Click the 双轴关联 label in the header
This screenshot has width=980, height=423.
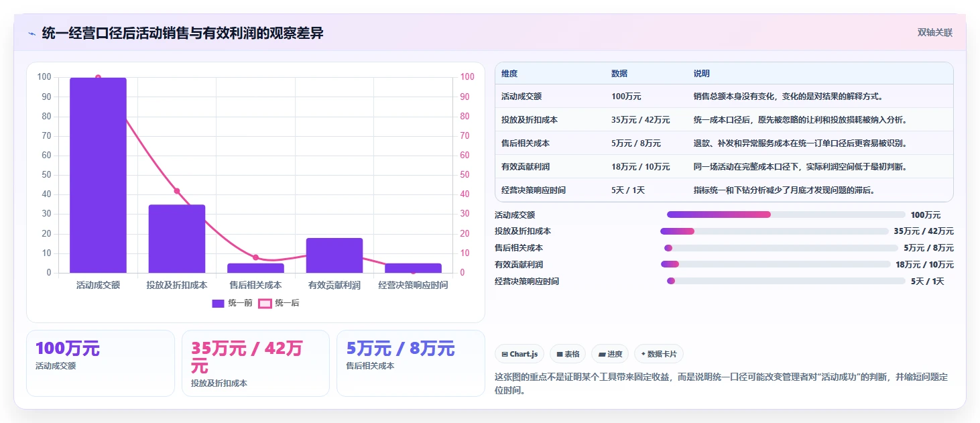934,33
